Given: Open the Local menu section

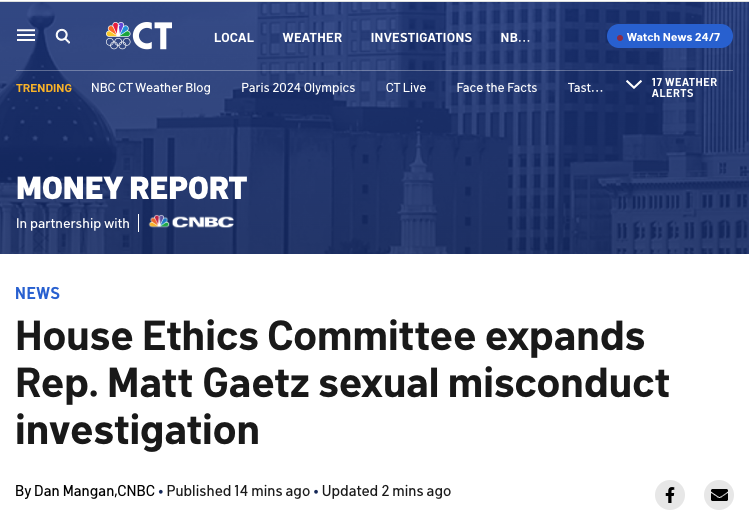Looking at the screenshot, I should coord(234,37).
